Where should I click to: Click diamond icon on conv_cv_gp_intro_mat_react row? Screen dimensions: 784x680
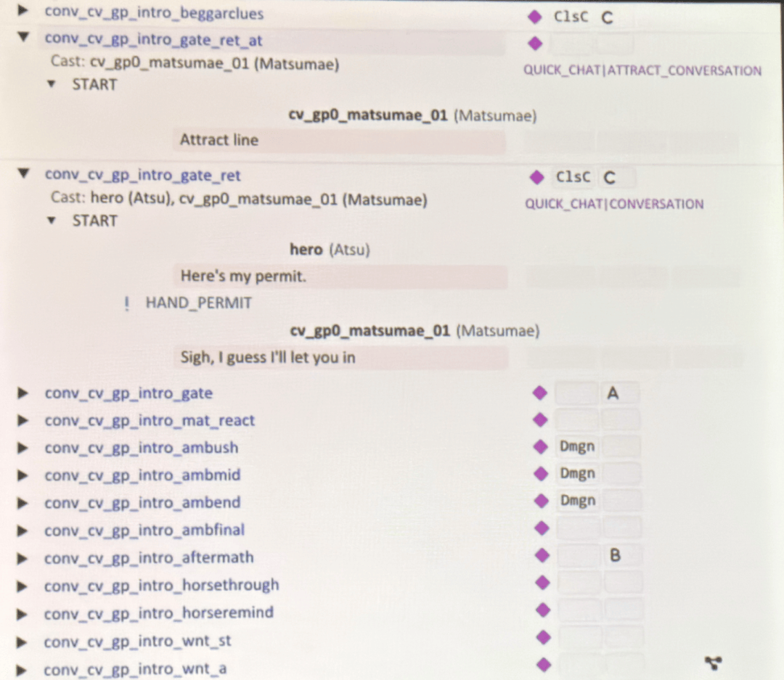(x=539, y=419)
